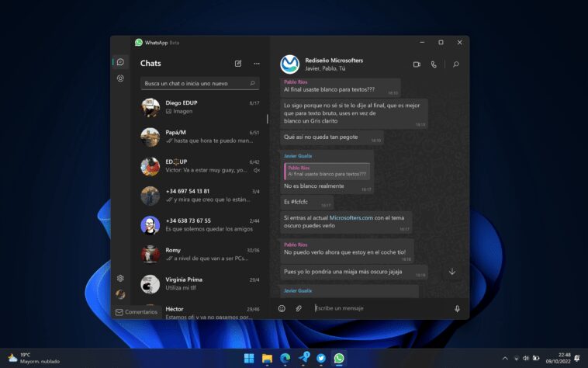Select message 'Que así no queda tan pegote'

(331, 137)
